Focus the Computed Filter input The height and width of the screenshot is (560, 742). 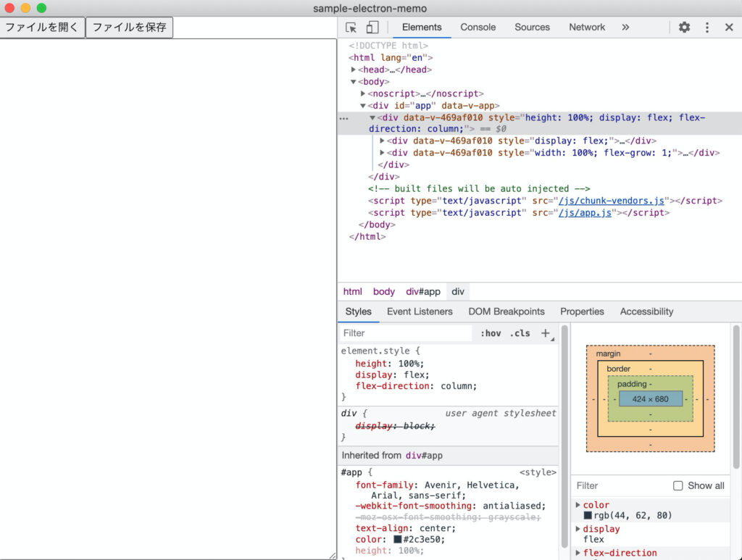[620, 485]
